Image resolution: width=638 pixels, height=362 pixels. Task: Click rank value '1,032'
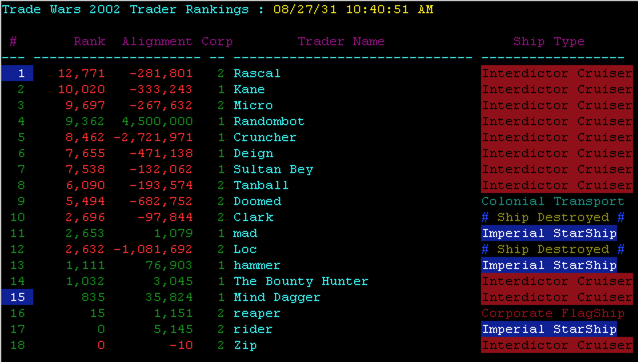(x=85, y=281)
